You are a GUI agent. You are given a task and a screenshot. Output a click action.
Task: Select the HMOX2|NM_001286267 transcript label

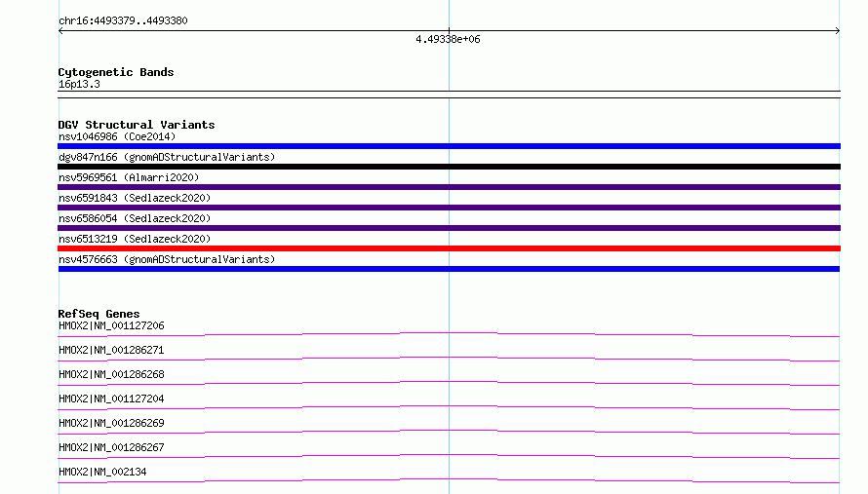pos(111,447)
